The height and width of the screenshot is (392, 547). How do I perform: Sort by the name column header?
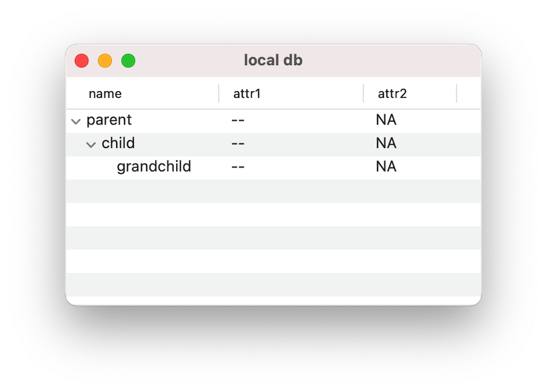pos(105,94)
